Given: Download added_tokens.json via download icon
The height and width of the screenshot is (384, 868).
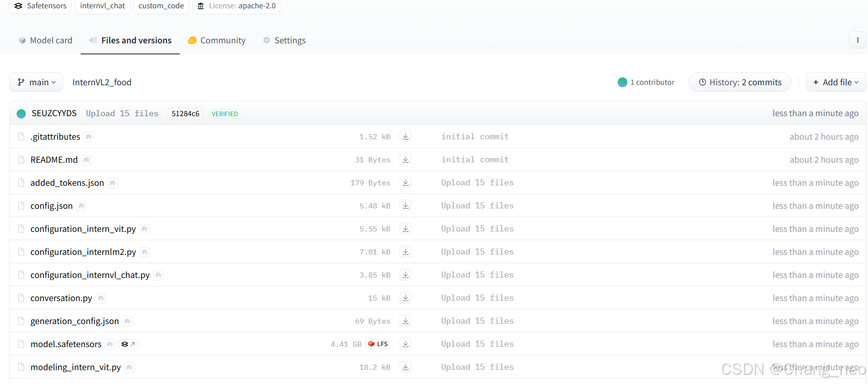Looking at the screenshot, I should [x=406, y=183].
